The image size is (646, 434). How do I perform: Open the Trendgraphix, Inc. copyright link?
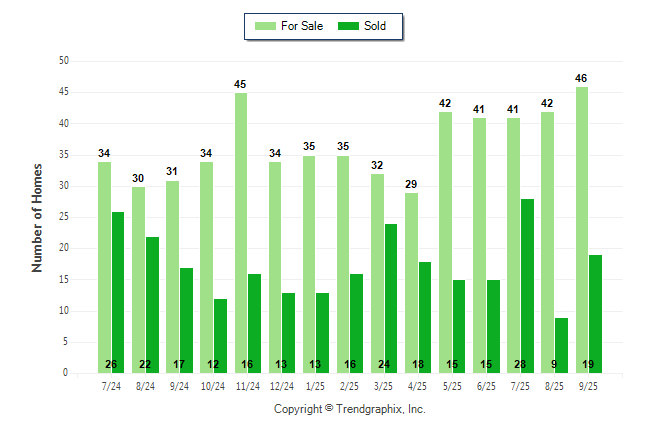tap(350, 409)
